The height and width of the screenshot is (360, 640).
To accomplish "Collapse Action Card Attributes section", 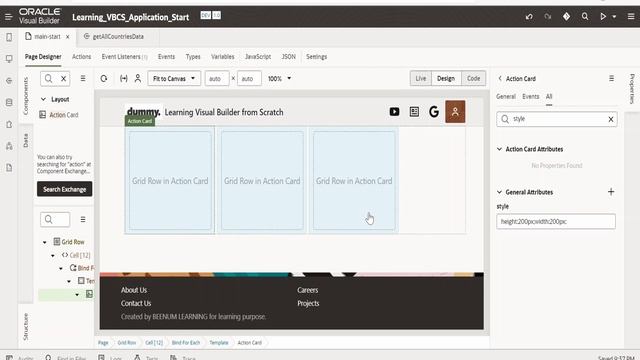I will [x=499, y=149].
